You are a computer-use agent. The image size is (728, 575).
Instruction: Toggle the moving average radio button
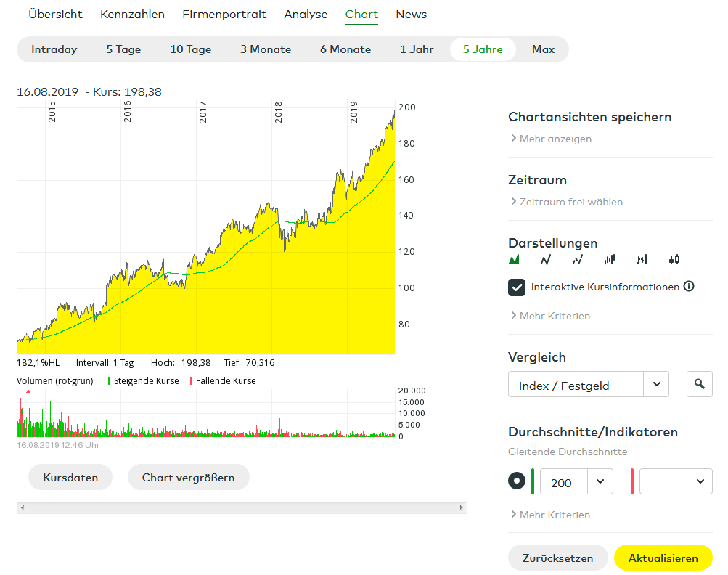click(517, 481)
